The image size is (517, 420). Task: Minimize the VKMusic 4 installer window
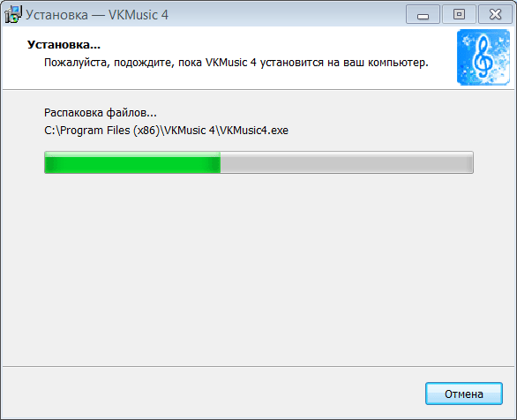click(x=423, y=14)
